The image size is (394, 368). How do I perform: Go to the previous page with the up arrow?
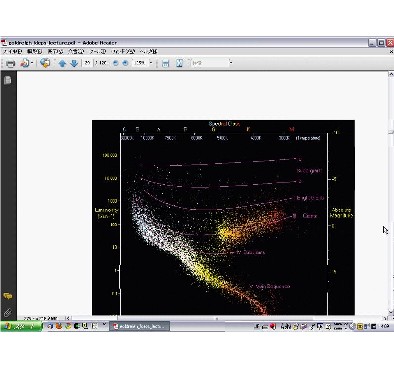(x=62, y=63)
